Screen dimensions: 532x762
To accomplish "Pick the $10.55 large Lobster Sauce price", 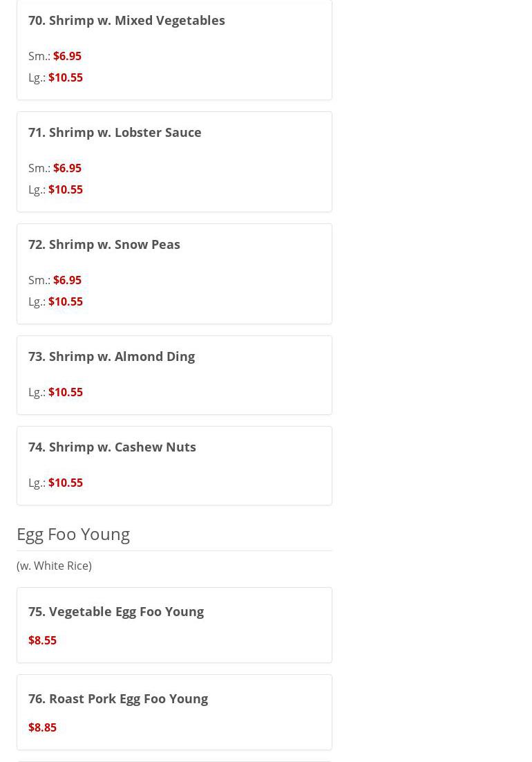I will coord(66,189).
